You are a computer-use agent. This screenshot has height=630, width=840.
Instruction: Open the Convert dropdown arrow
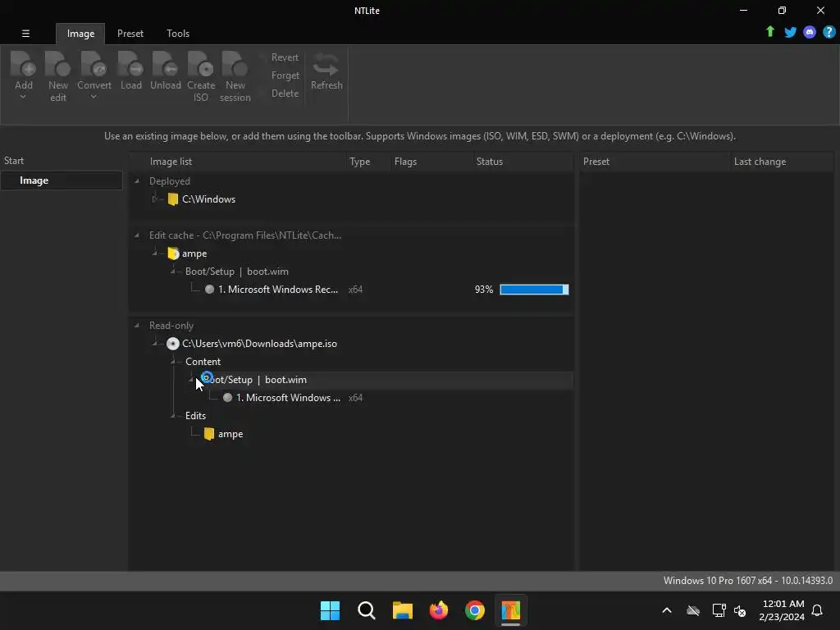click(94, 97)
